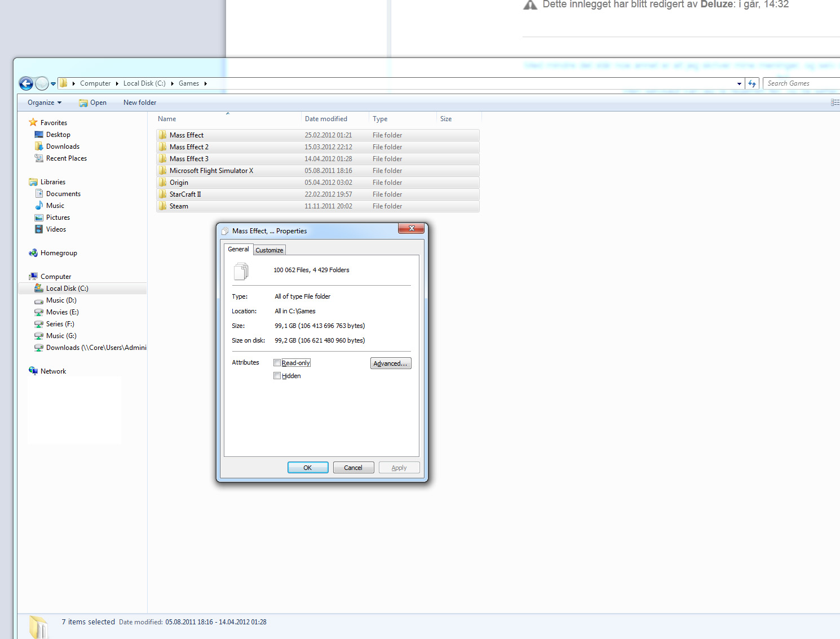Image resolution: width=840 pixels, height=639 pixels.
Task: Click the Search Games input field
Action: point(802,83)
